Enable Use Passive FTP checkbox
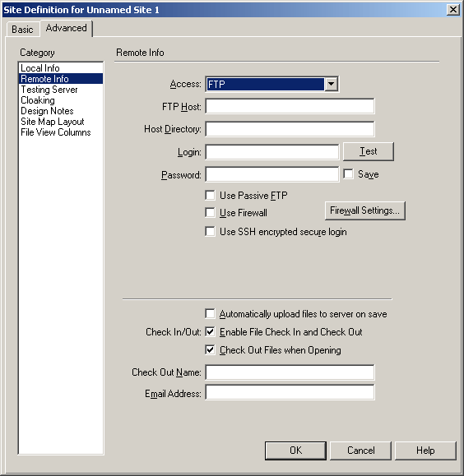This screenshot has width=464, height=476. (210, 195)
